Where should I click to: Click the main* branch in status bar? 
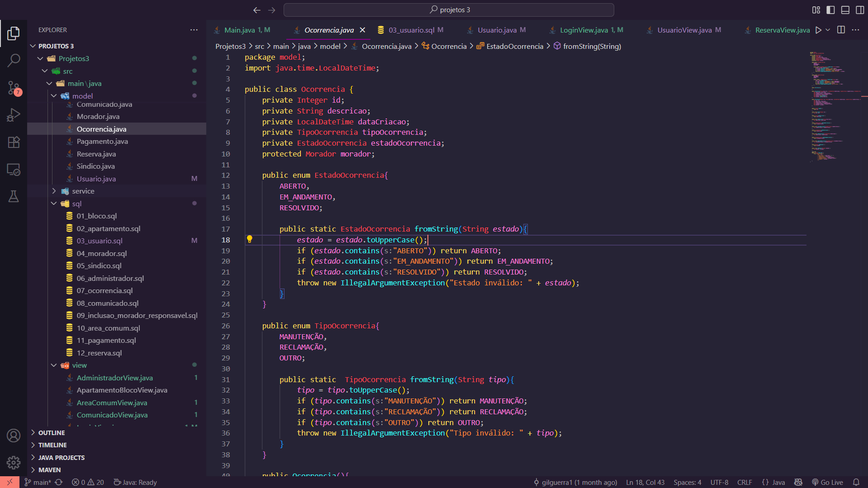click(x=38, y=482)
